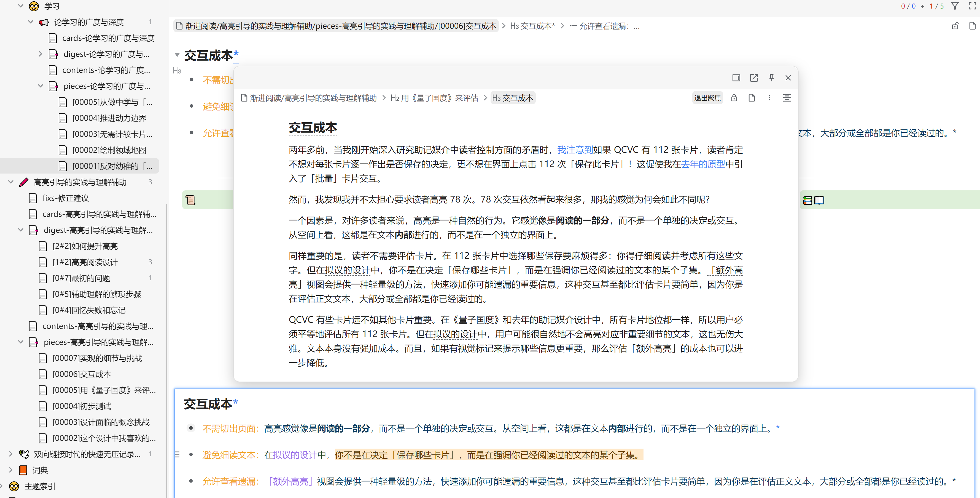Open the 我注意到 link in the text

tap(574, 150)
